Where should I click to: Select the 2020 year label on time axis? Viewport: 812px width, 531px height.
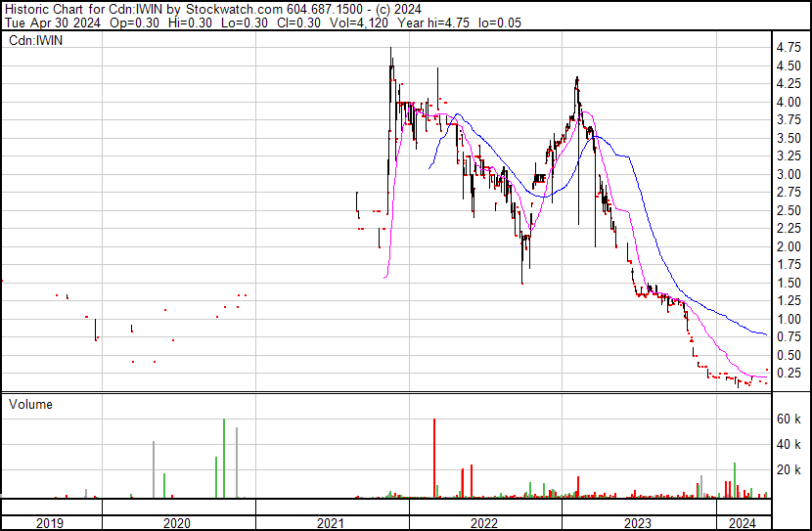coord(177,523)
